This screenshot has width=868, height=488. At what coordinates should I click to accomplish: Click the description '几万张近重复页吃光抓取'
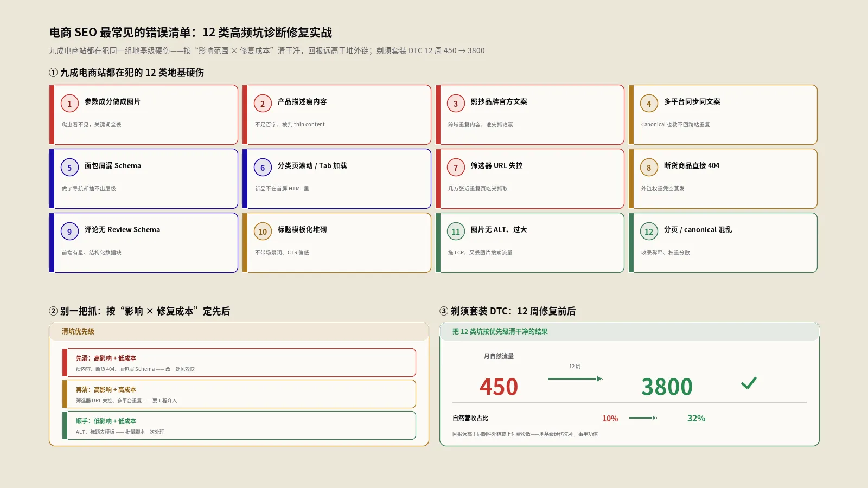point(477,188)
